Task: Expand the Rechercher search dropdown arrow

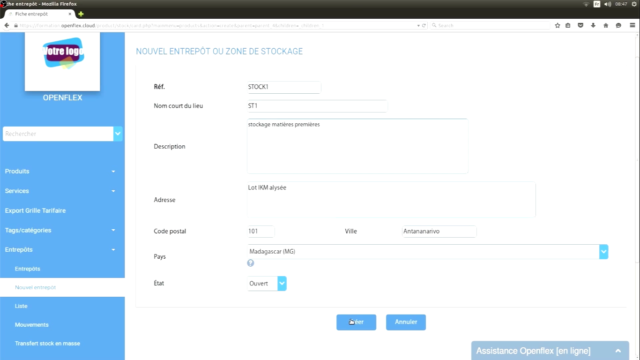Action: click(x=118, y=134)
